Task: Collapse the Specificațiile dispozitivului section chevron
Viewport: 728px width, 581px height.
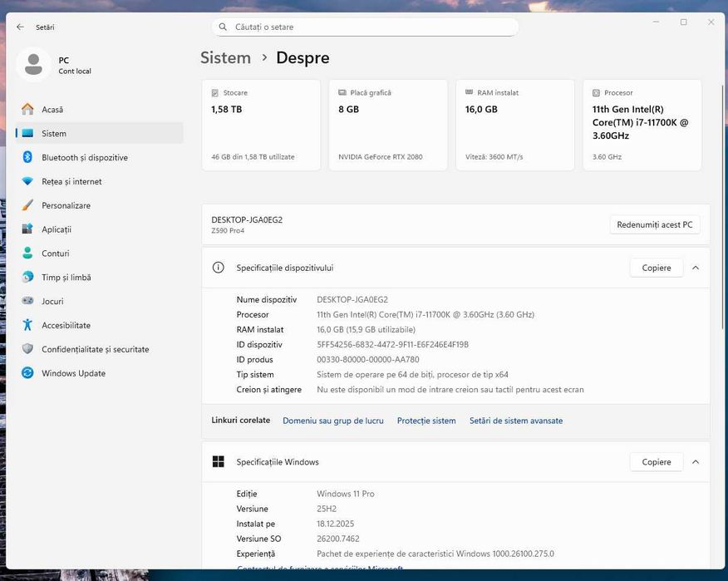Action: pos(696,268)
